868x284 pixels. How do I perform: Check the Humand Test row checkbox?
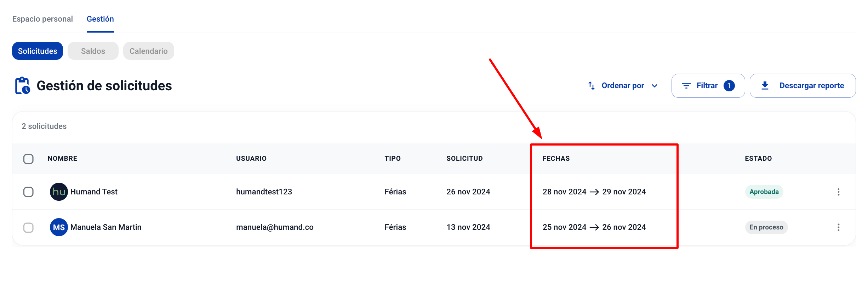pos(28,192)
